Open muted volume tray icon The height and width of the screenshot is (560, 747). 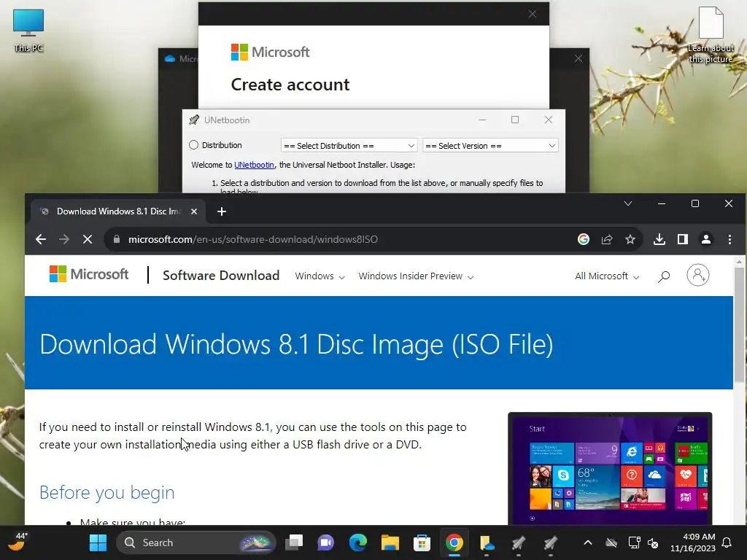point(653,542)
